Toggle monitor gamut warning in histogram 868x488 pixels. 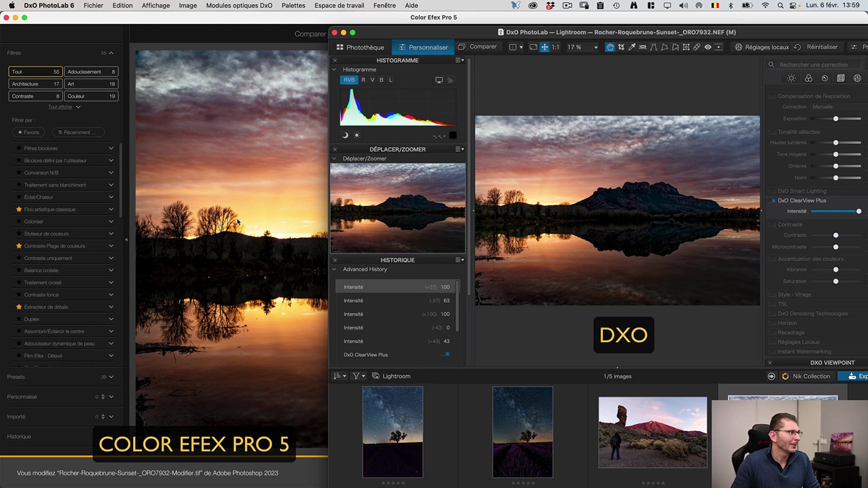(x=439, y=80)
